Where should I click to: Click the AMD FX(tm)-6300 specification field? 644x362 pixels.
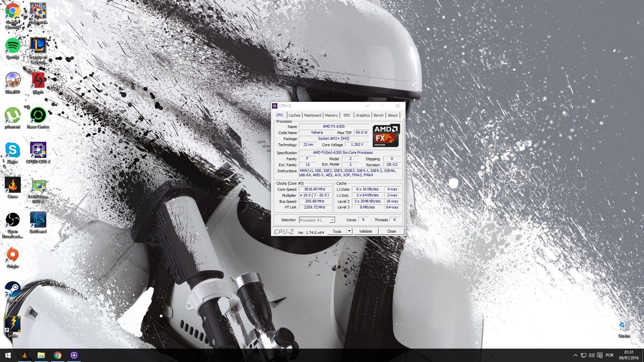pyautogui.click(x=350, y=153)
